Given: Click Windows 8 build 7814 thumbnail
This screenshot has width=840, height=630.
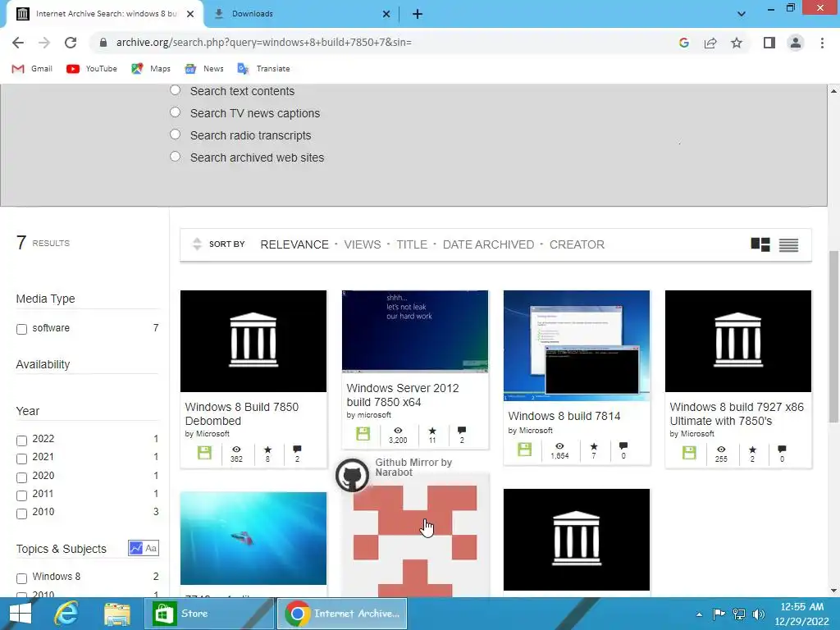Looking at the screenshot, I should pyautogui.click(x=577, y=345).
